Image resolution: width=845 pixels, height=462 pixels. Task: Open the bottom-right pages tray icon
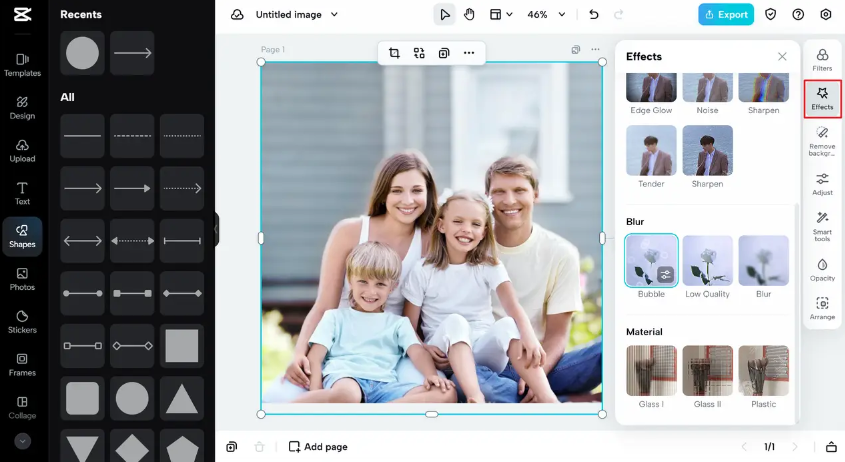coord(831,447)
